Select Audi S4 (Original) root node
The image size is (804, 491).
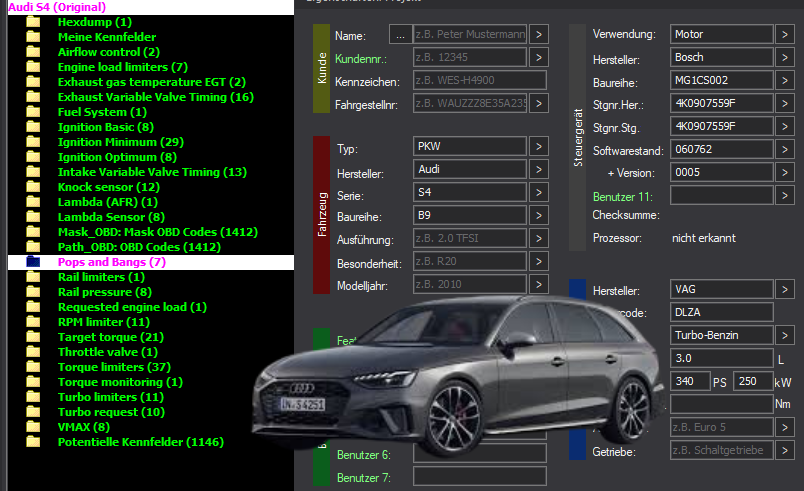point(57,7)
